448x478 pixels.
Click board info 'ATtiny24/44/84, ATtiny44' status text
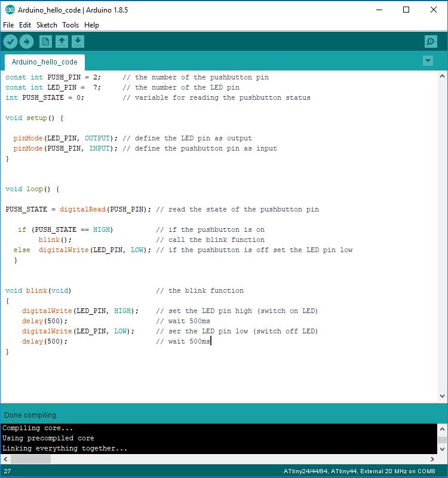[320, 471]
